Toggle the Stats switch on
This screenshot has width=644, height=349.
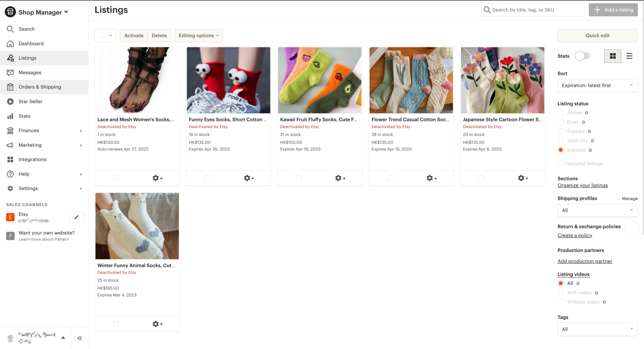click(x=582, y=55)
